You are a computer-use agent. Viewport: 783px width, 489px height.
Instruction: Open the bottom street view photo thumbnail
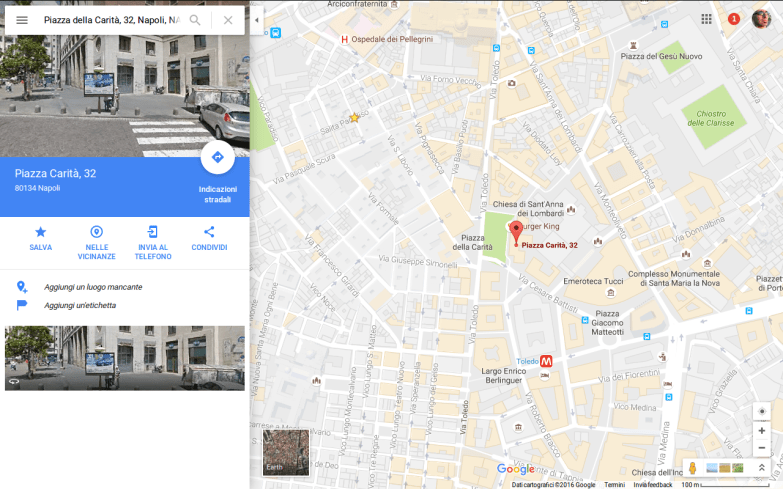125,357
